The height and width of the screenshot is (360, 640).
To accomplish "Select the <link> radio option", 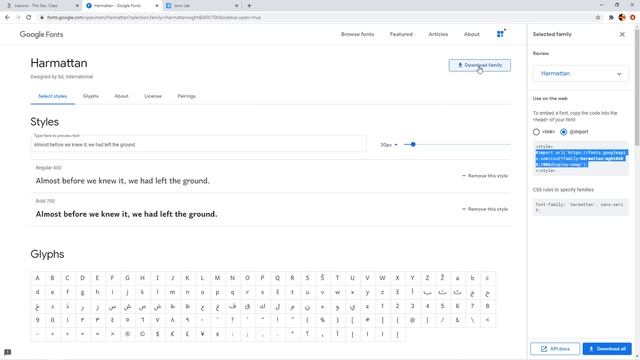I will pos(536,132).
